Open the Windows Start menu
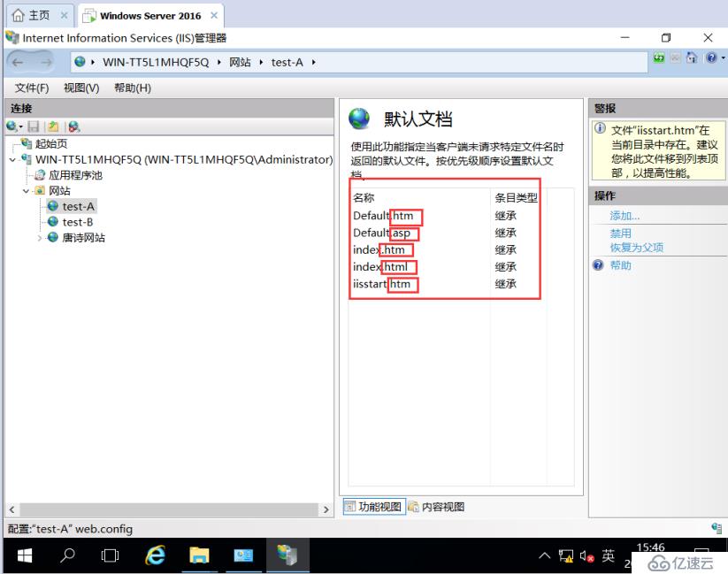 pyautogui.click(x=24, y=555)
